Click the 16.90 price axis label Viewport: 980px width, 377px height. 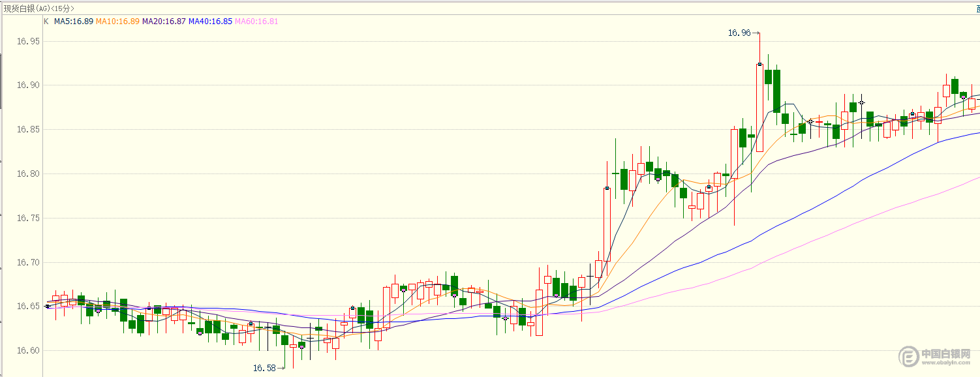pyautogui.click(x=28, y=85)
